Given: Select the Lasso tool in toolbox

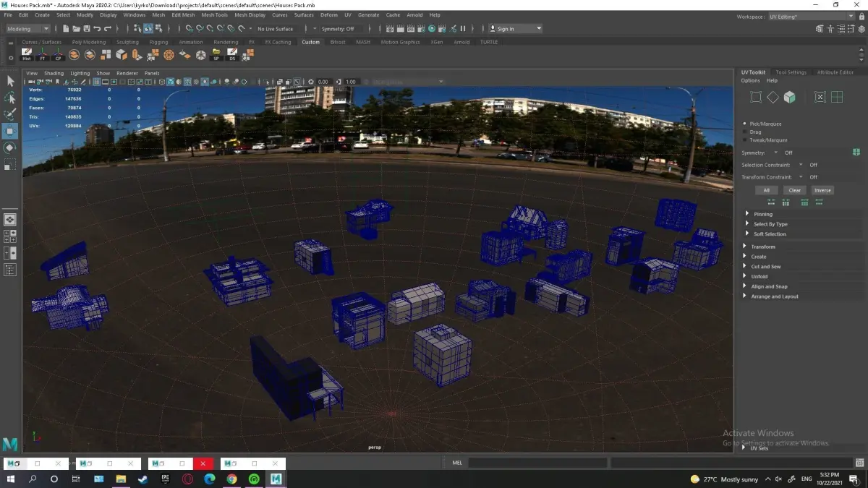Looking at the screenshot, I should (10, 98).
